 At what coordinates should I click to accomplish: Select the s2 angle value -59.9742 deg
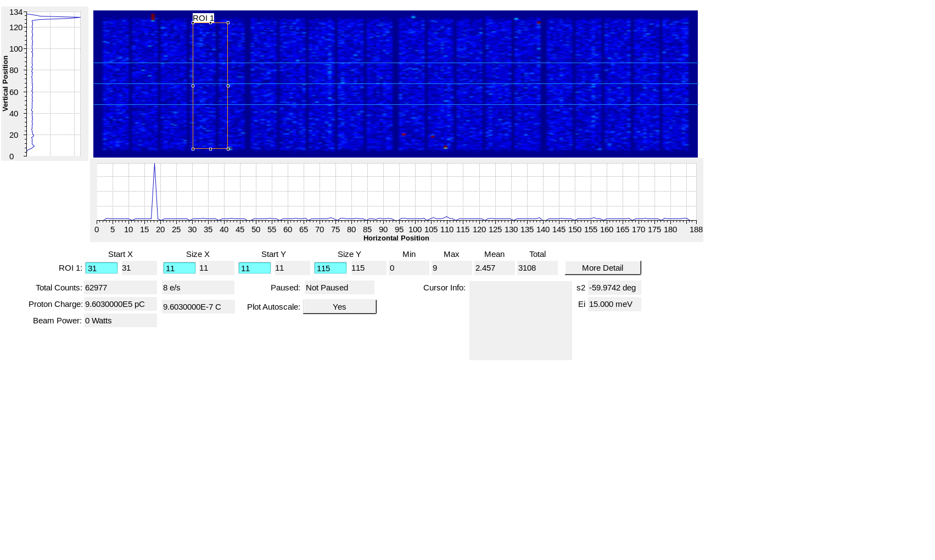pyautogui.click(x=613, y=287)
